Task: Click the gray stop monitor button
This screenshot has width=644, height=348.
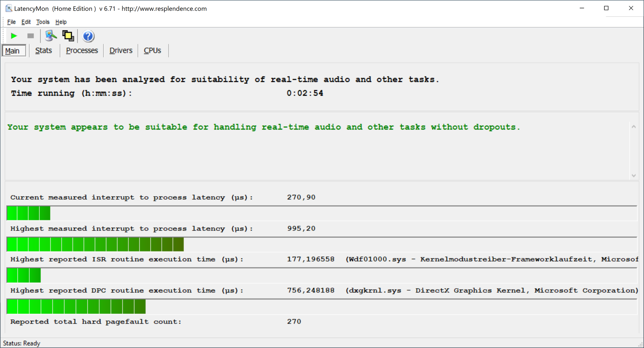Action: pos(31,36)
